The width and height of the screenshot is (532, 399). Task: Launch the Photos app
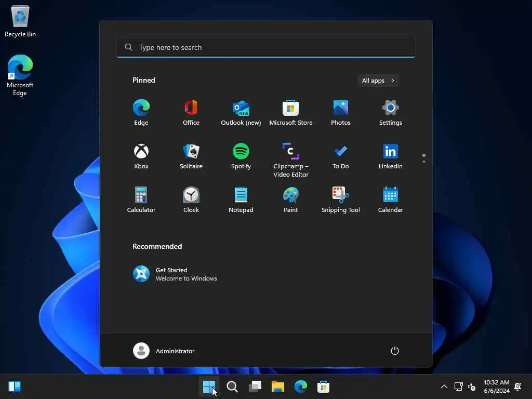pyautogui.click(x=341, y=113)
